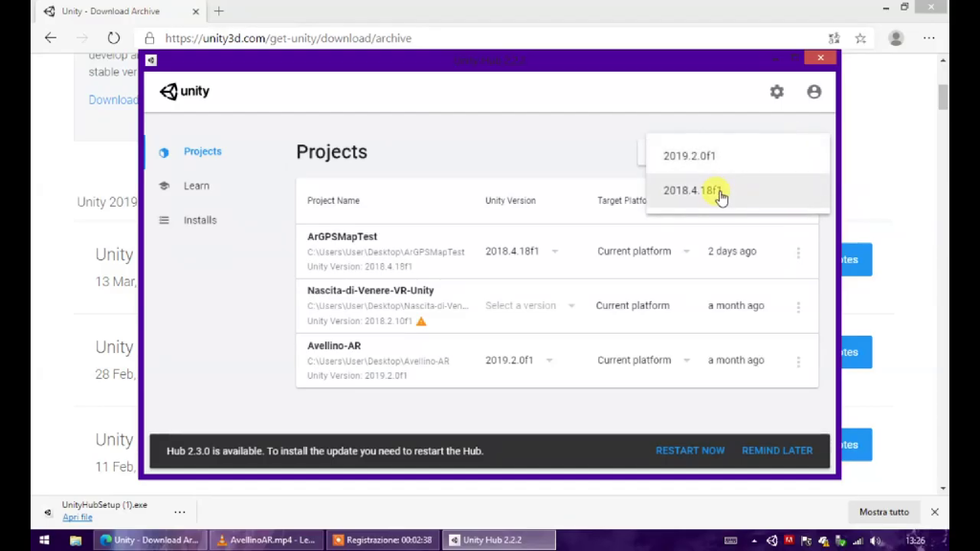Image resolution: width=980 pixels, height=551 pixels.
Task: Add page to browser favorites star
Action: tap(860, 38)
